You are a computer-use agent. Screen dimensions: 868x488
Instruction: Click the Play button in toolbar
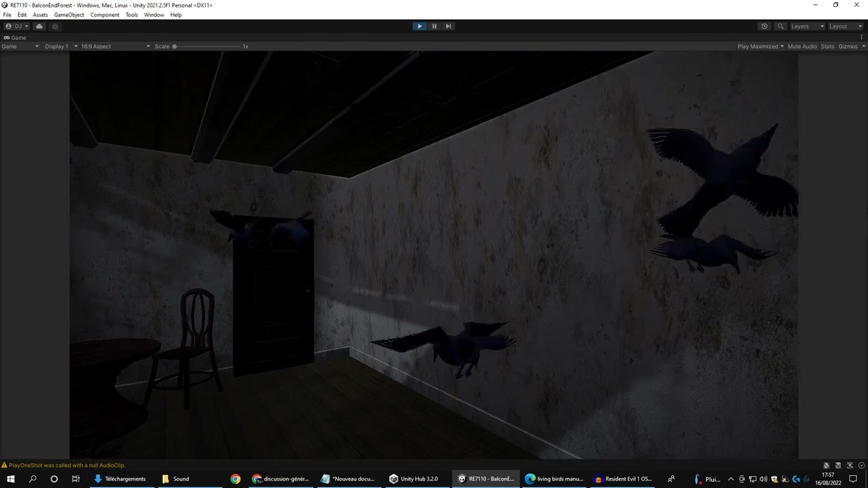[419, 26]
